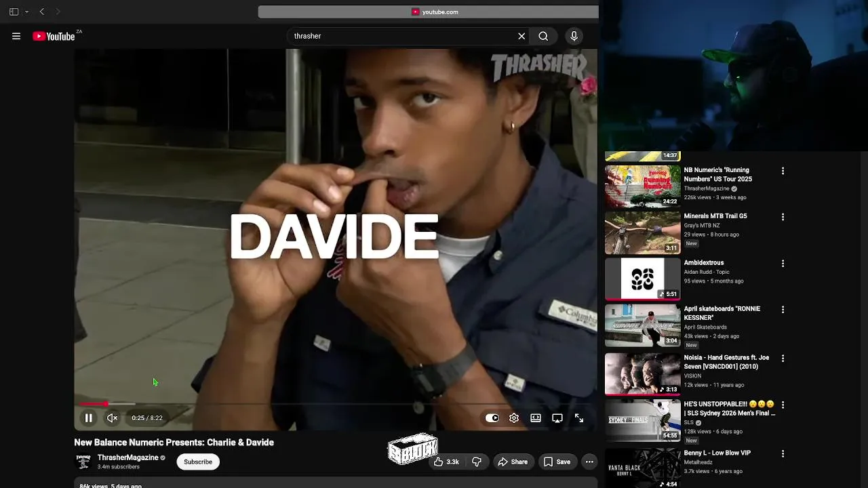The height and width of the screenshot is (488, 868).
Task: Clear the search text with the X
Action: click(521, 37)
